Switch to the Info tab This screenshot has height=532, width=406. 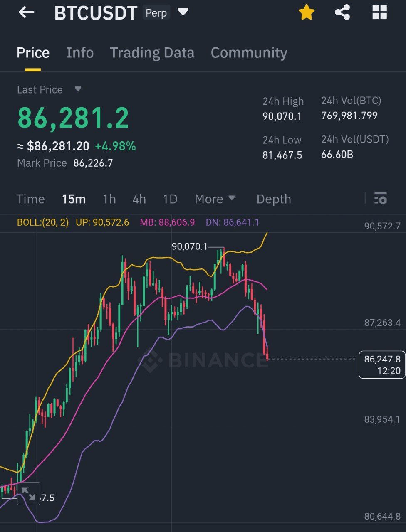click(x=80, y=53)
